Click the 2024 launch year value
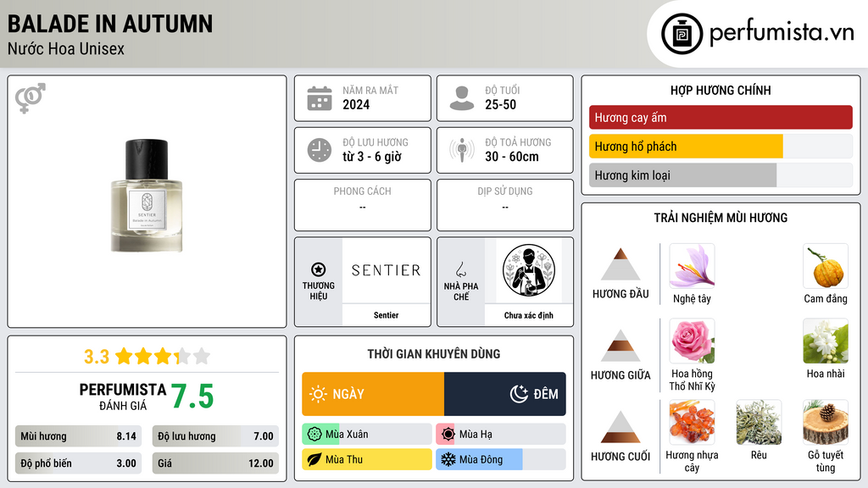Image resolution: width=868 pixels, height=488 pixels. pyautogui.click(x=356, y=104)
